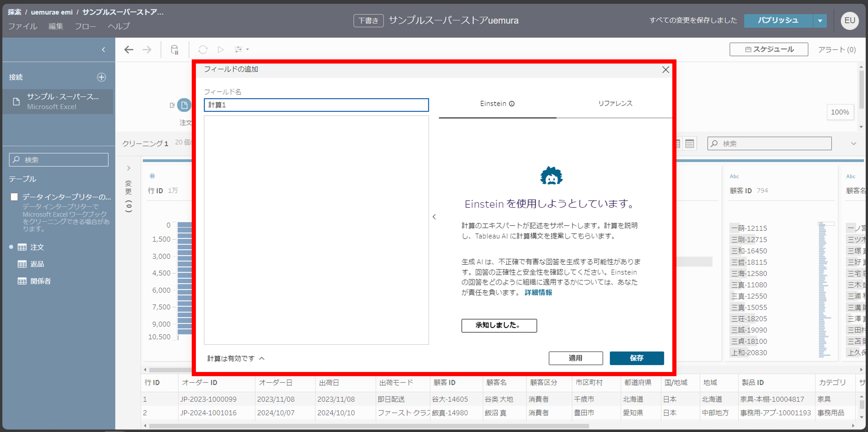
Task: Open the 詳細情報 link
Action: pos(538,292)
